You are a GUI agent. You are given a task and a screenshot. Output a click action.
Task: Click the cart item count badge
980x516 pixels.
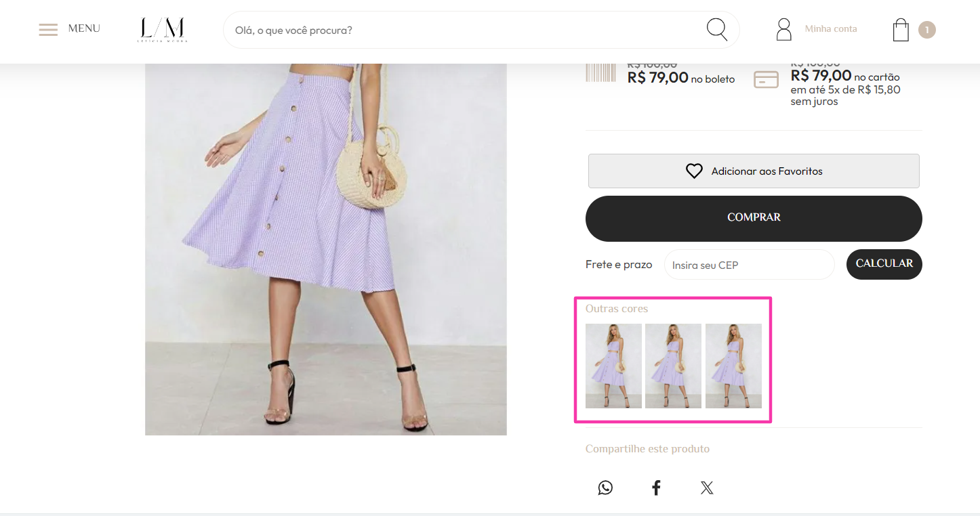(x=927, y=30)
